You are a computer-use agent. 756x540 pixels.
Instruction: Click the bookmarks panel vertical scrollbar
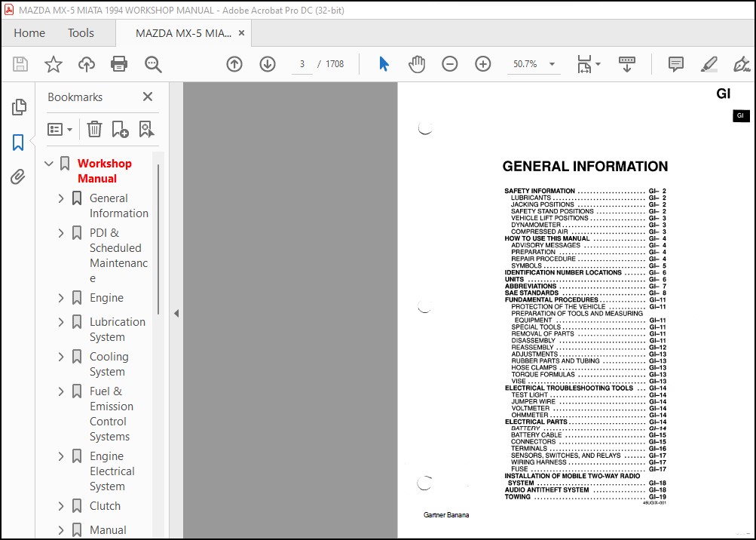158,240
